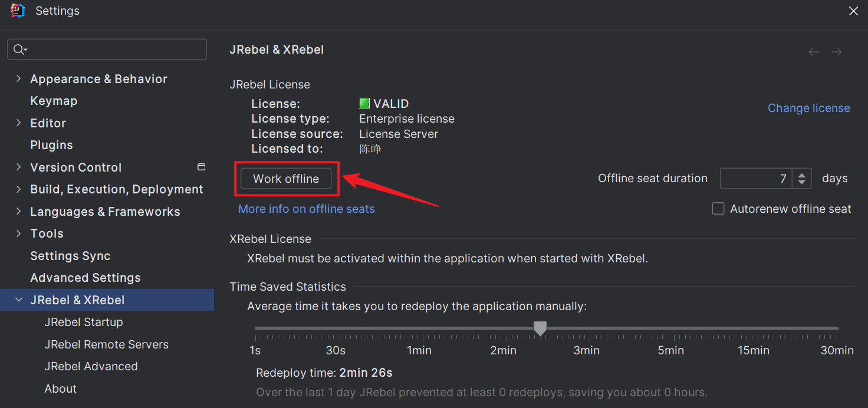This screenshot has height=408, width=868.
Task: Click the Version Control project-level settings icon
Action: (201, 167)
